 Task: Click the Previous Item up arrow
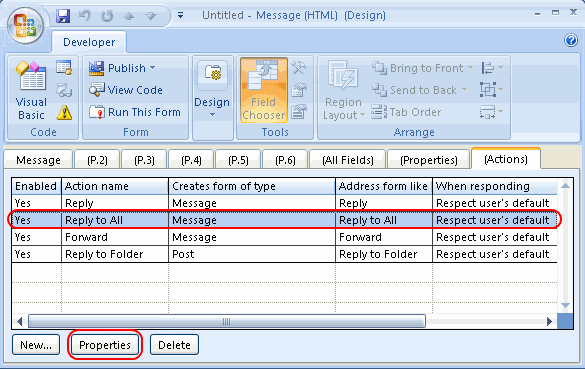click(129, 16)
